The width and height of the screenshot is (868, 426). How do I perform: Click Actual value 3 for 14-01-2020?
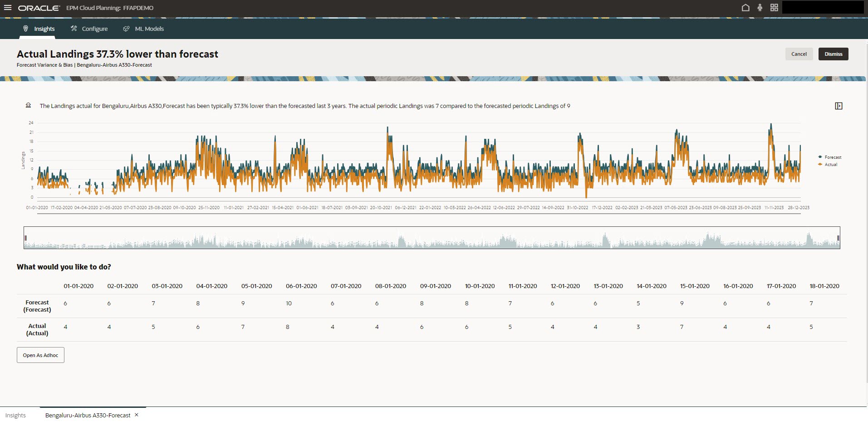[638, 327]
